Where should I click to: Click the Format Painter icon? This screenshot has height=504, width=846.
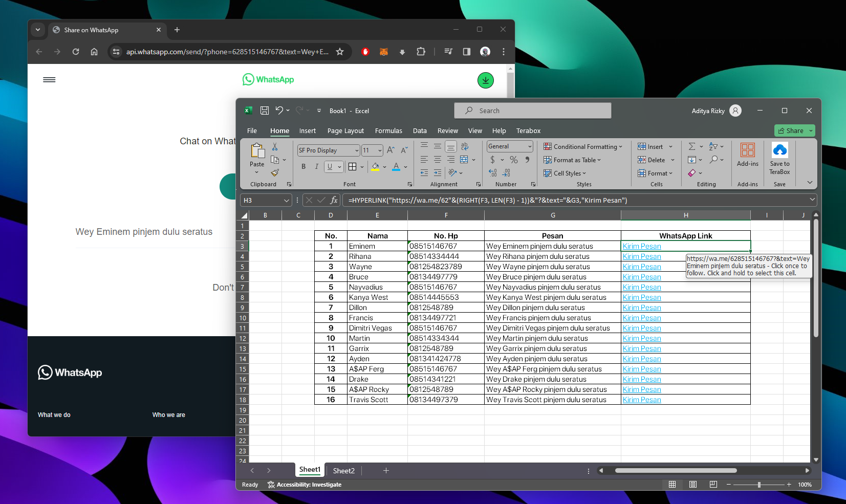pyautogui.click(x=275, y=173)
